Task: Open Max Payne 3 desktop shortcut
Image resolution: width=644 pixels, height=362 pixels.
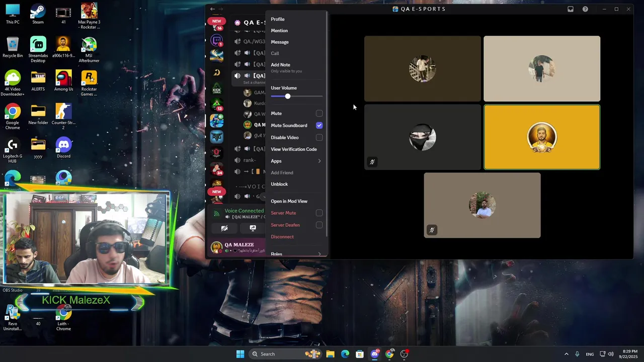Action: 89,16
